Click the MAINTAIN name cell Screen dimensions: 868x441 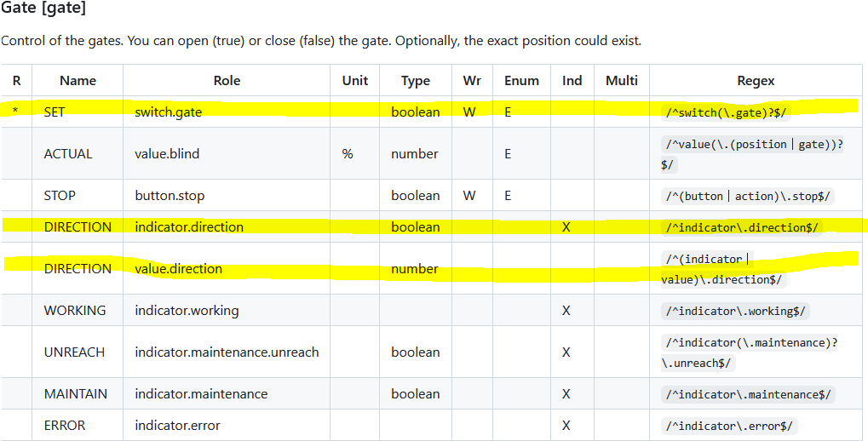(x=76, y=393)
